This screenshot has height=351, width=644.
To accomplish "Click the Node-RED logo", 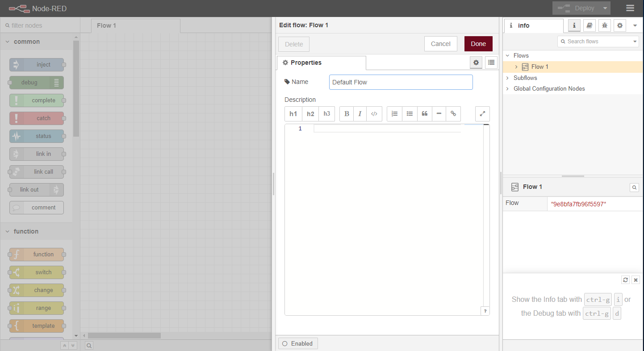I will (38, 8).
